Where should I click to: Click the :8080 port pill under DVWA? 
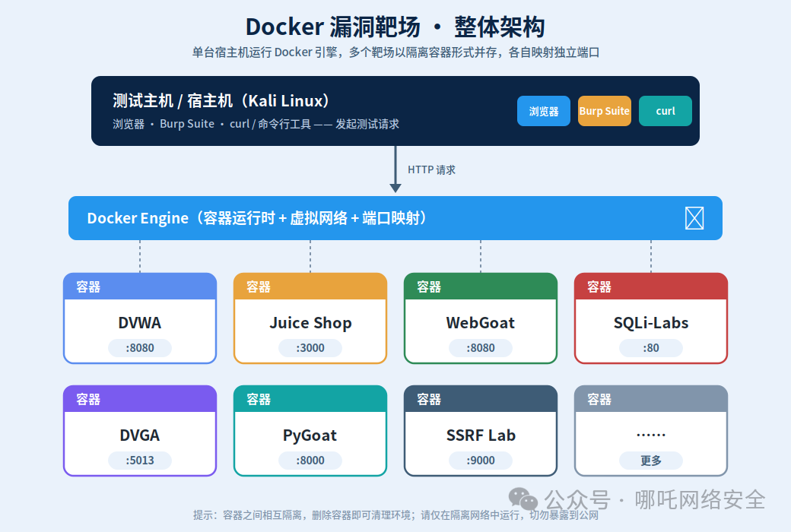pyautogui.click(x=140, y=348)
